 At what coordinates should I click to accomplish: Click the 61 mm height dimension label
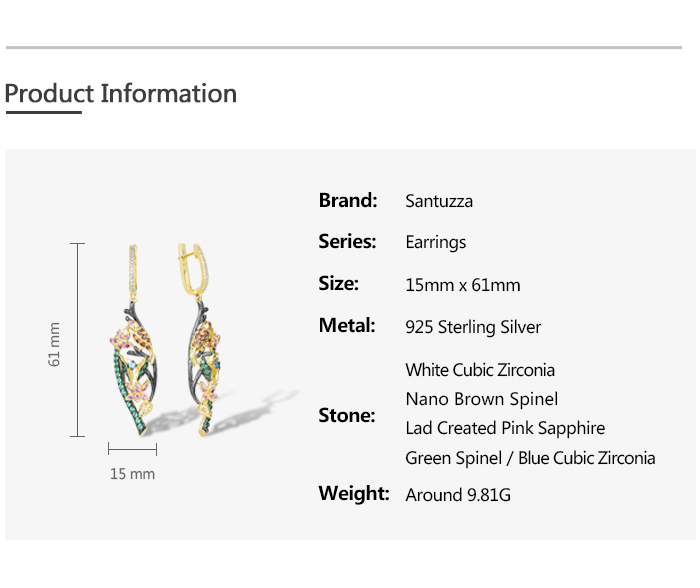click(55, 343)
